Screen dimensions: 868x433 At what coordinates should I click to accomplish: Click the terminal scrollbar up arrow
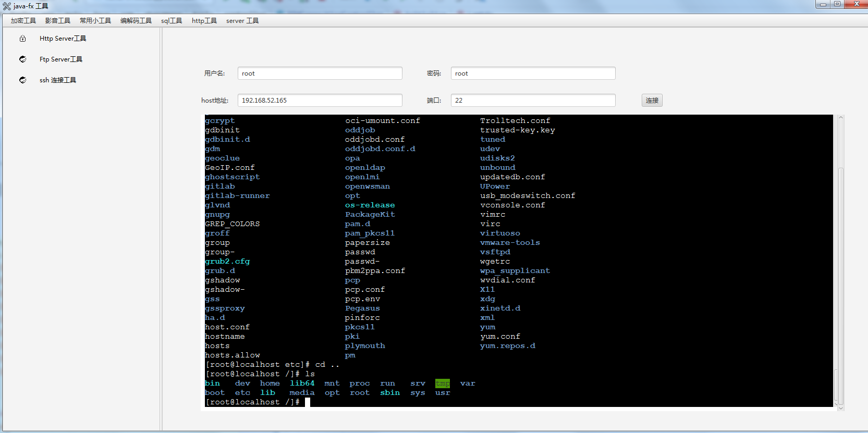coord(840,118)
